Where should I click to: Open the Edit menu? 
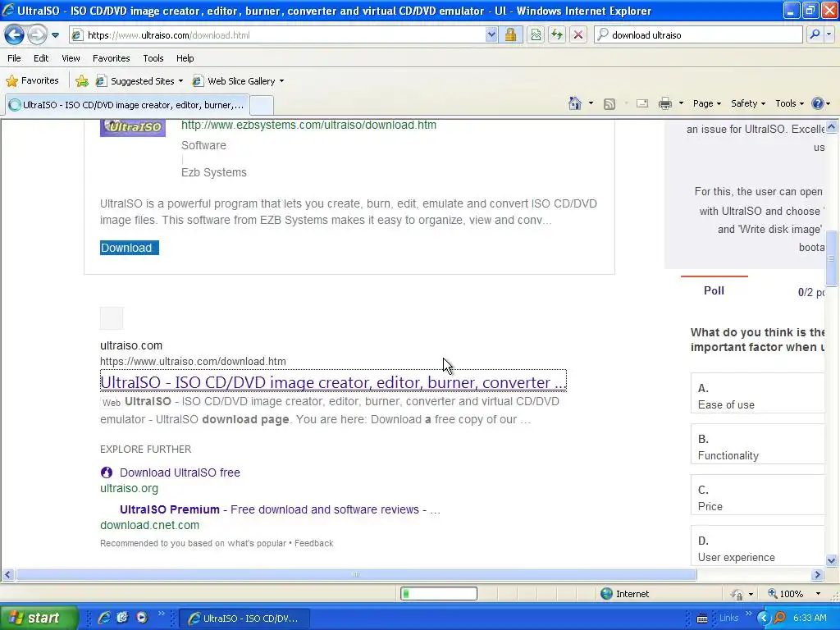click(41, 58)
